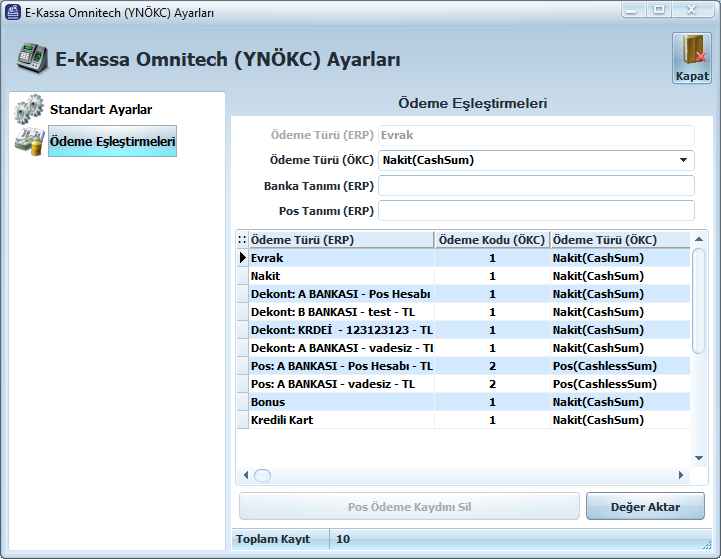
Task: Sort by Ödeme Kodu (ÖKC) column header
Action: 492,240
